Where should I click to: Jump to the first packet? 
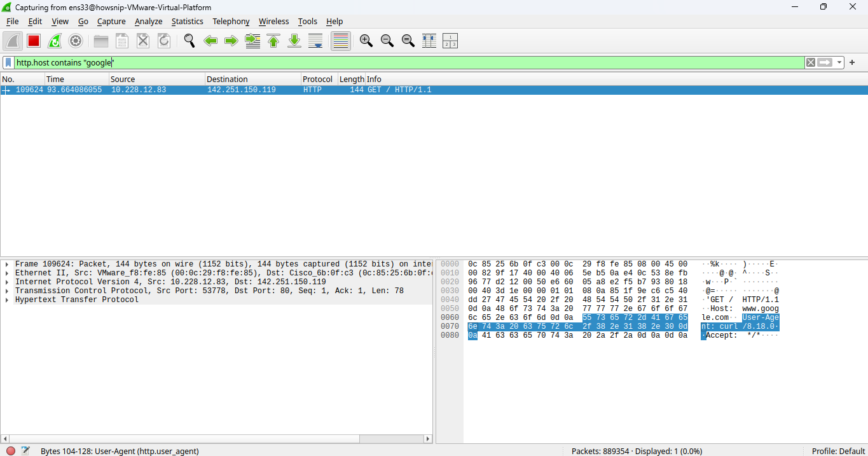tap(273, 41)
